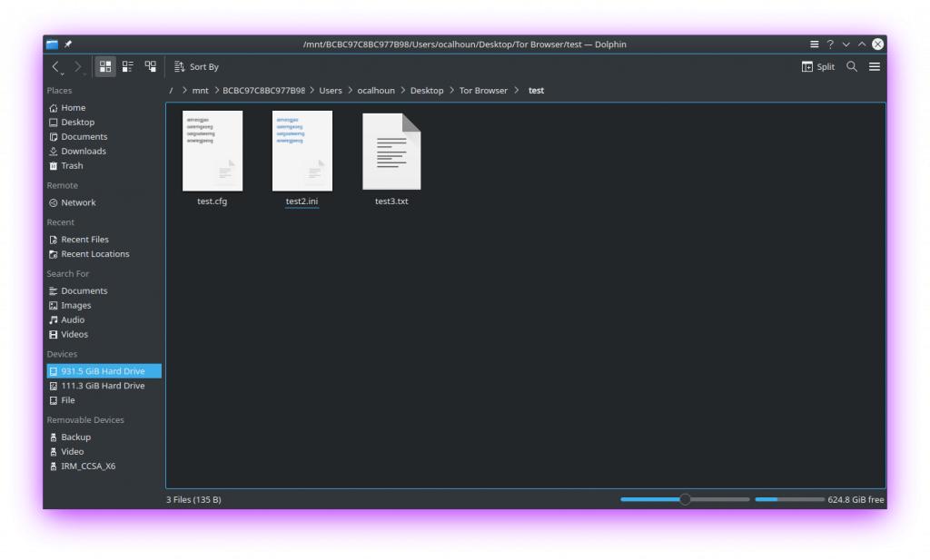Select the 111.3 GiB Hard Drive device
The width and height of the screenshot is (930, 560).
click(103, 386)
